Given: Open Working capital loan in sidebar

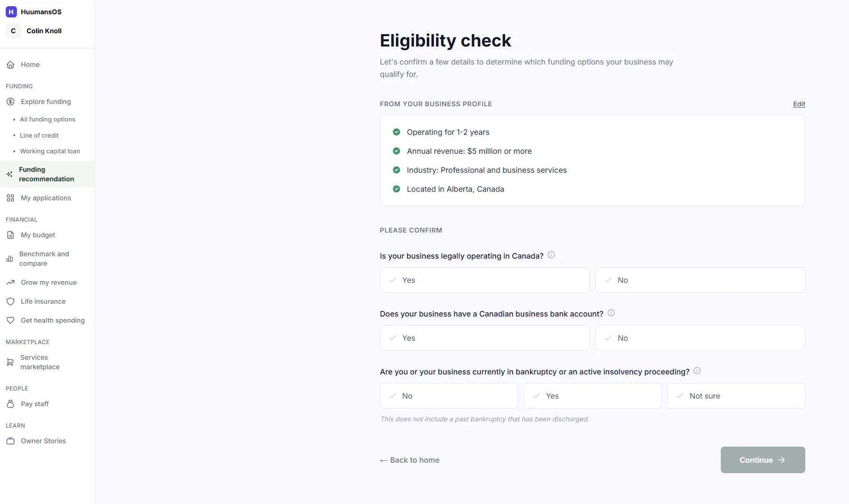Looking at the screenshot, I should point(50,151).
